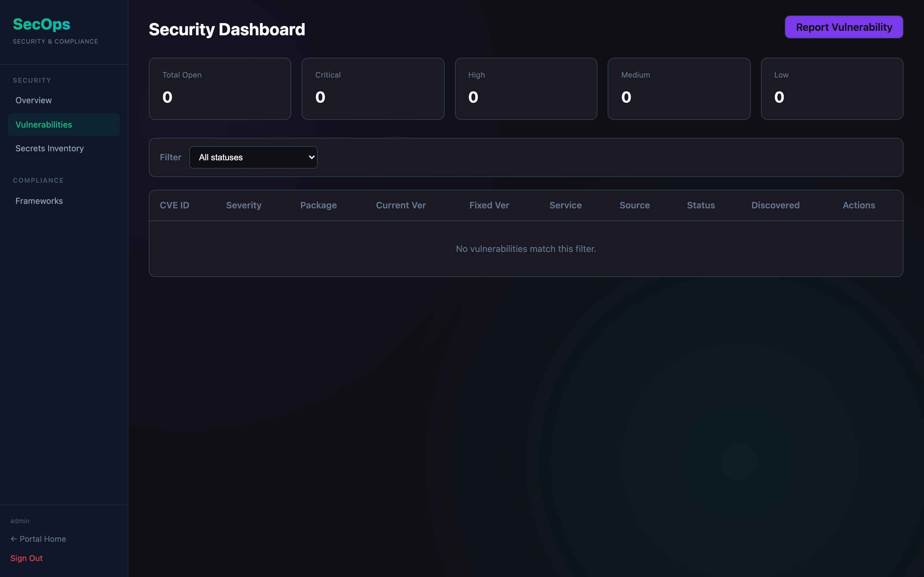Open the Overview page
Viewport: 924px width, 577px height.
tap(34, 100)
